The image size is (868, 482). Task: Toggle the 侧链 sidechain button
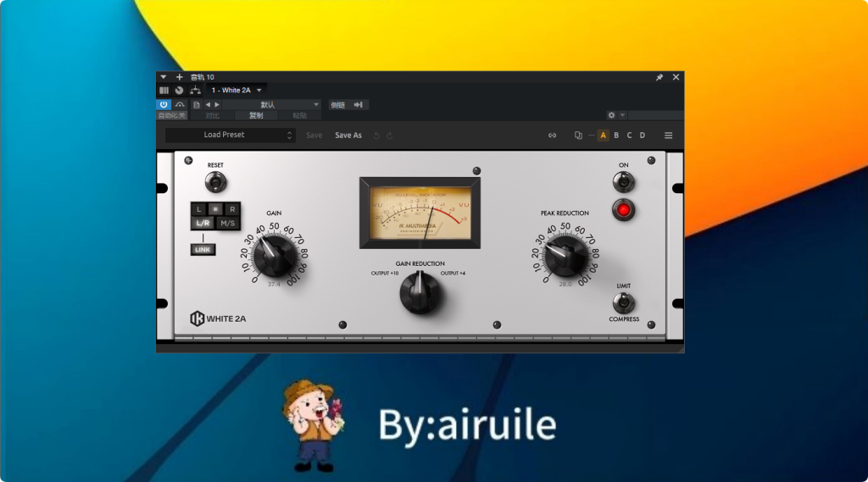click(337, 104)
